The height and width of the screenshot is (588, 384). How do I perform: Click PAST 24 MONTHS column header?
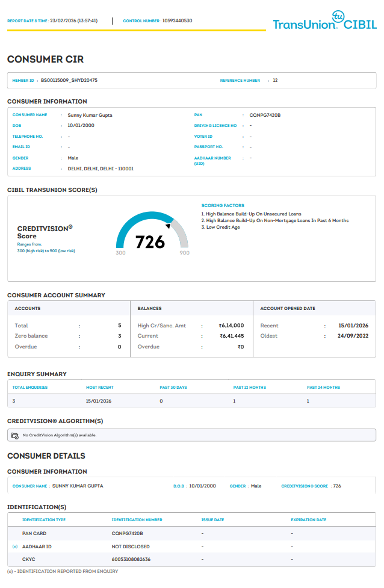coord(324,388)
